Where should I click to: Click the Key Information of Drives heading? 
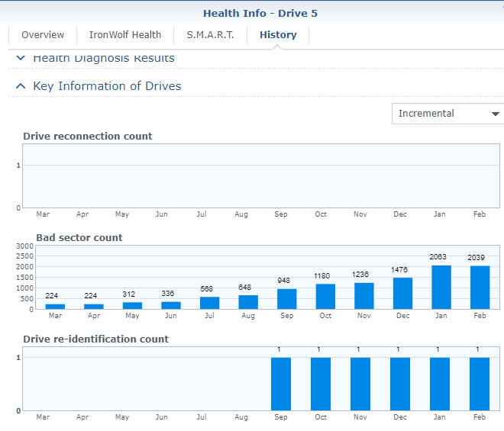[x=107, y=86]
